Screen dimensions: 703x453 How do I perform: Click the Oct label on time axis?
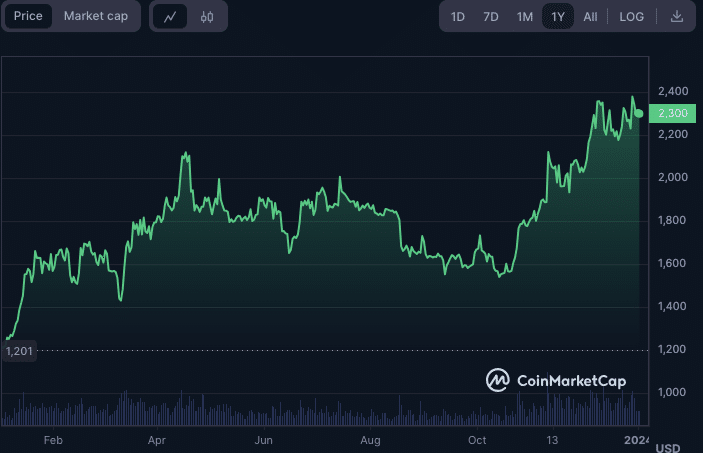[477, 440]
